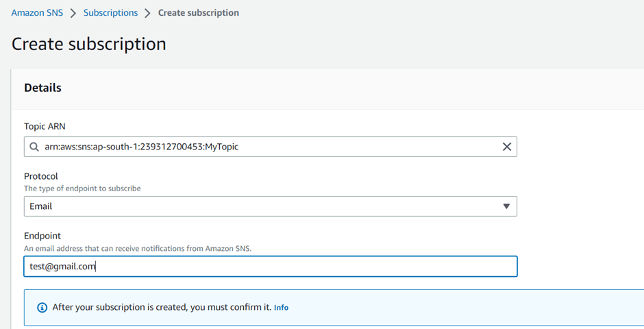Click the Topic ARN field label
Screen dimensions: 644x329
45,126
